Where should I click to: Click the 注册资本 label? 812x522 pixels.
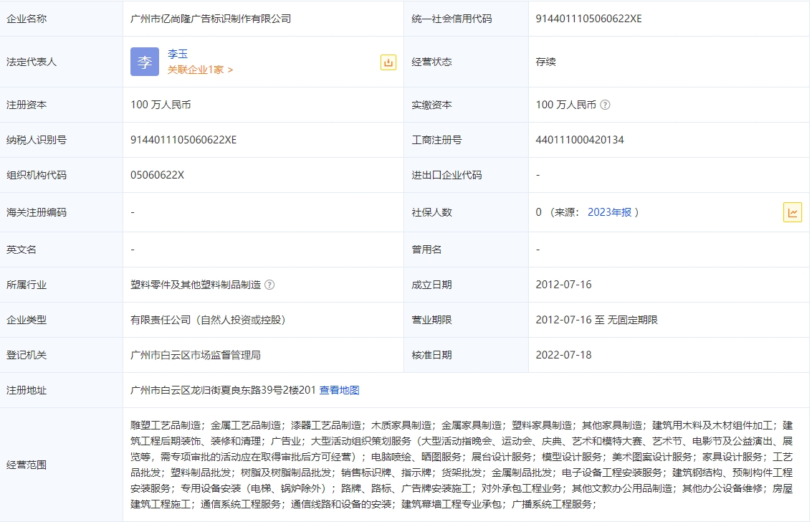(x=27, y=105)
